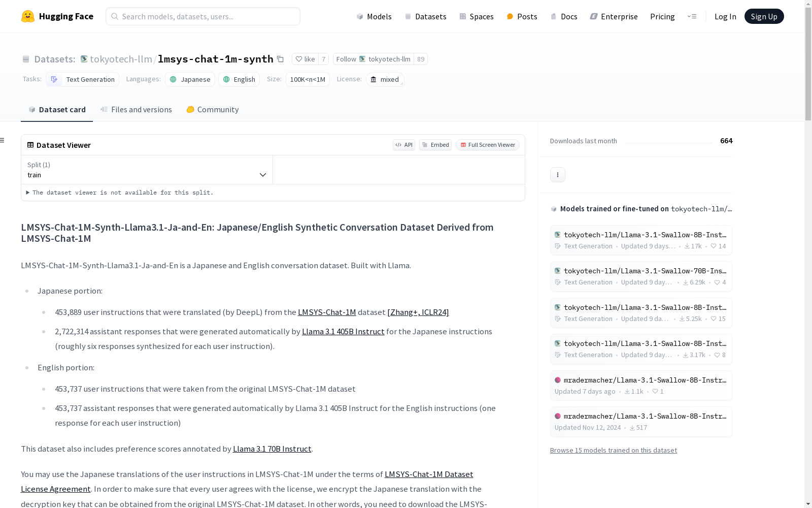Go to Spaces in the top navigation
The width and height of the screenshot is (812, 508).
pos(477,16)
